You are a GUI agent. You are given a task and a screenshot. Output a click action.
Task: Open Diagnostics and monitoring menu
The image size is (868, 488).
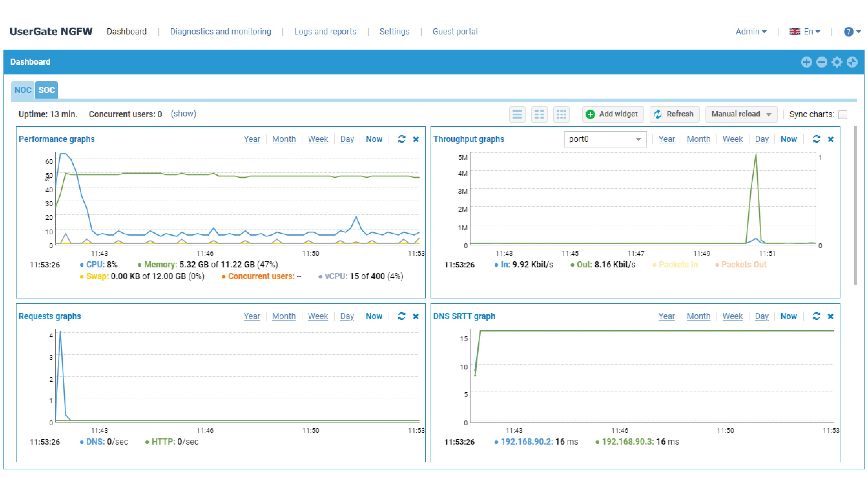pyautogui.click(x=220, y=32)
